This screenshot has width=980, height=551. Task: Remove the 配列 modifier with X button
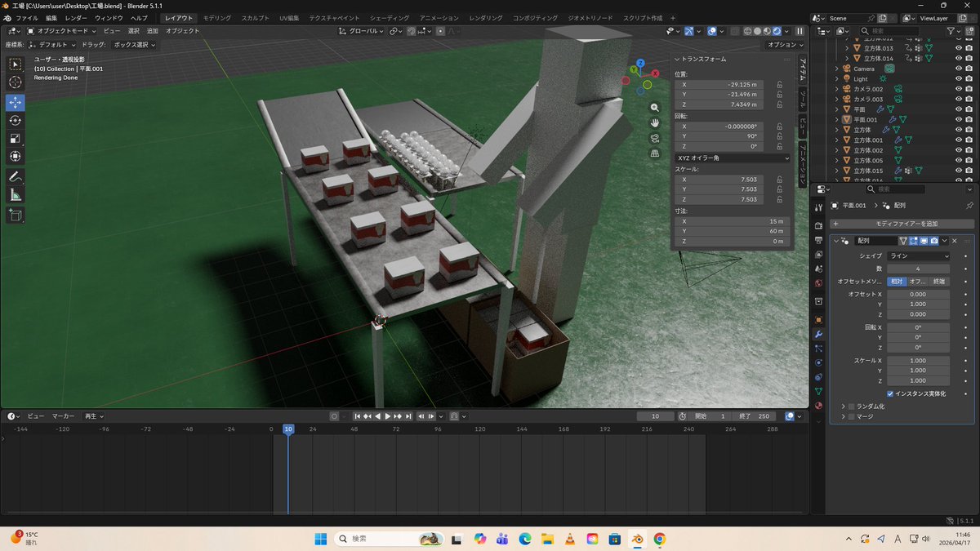(x=955, y=241)
